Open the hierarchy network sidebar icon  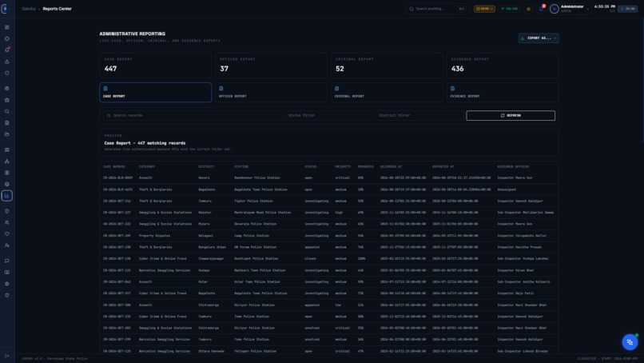tap(7, 162)
